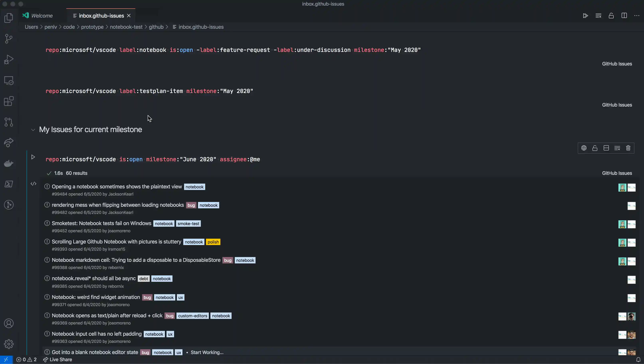Click the yellow polish label

(x=213, y=242)
